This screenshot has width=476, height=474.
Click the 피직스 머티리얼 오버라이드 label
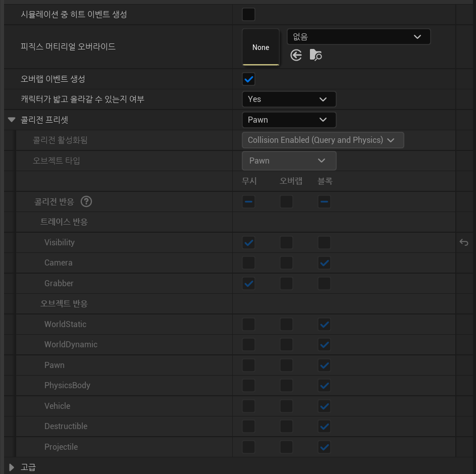point(68,46)
